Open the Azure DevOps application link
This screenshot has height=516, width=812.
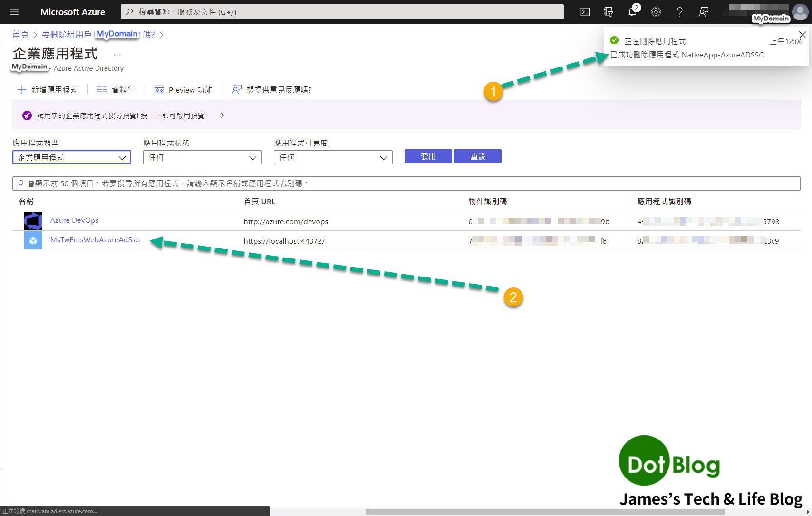75,220
